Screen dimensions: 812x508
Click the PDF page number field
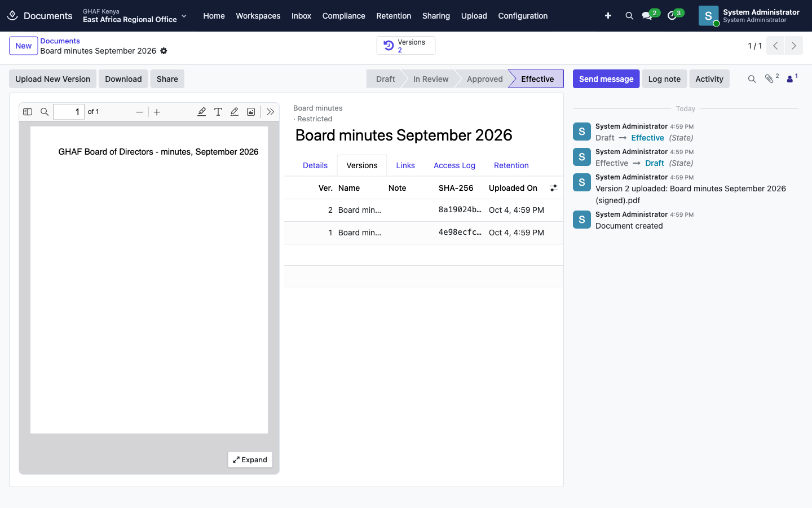tap(69, 112)
